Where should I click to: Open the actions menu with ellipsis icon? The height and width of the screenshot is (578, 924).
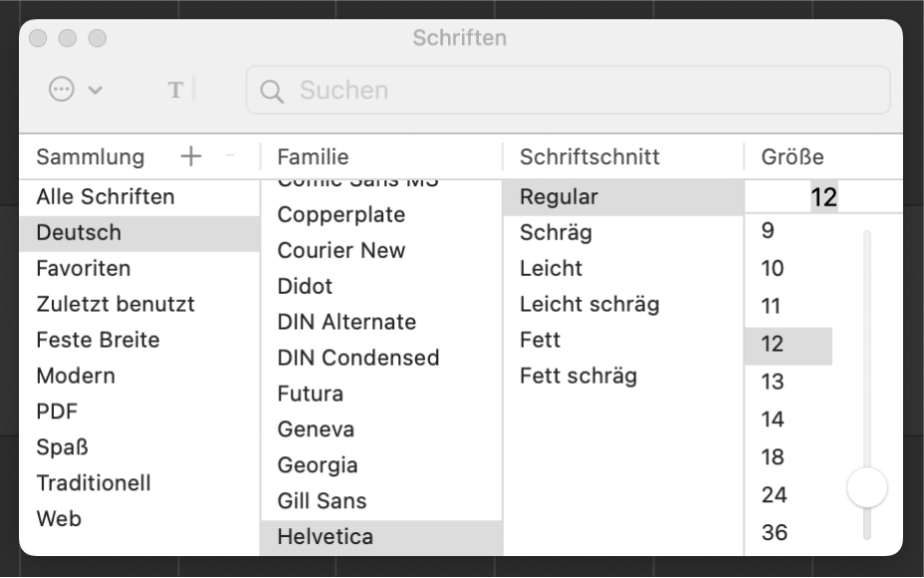(61, 90)
